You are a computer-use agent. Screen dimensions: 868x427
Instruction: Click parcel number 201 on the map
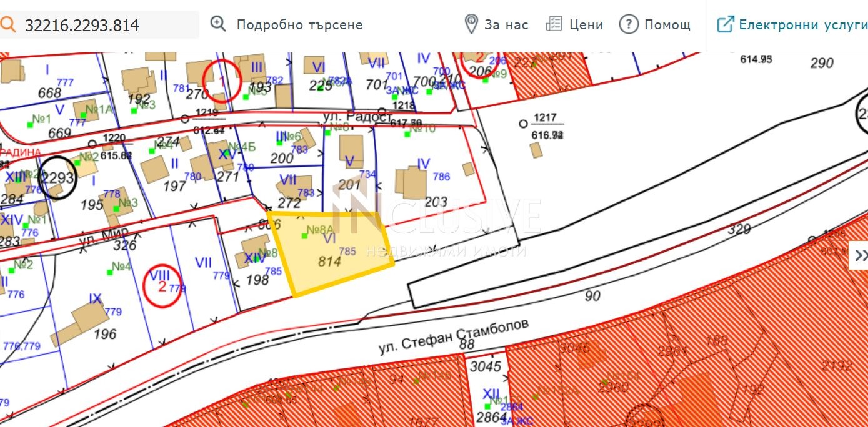[350, 184]
